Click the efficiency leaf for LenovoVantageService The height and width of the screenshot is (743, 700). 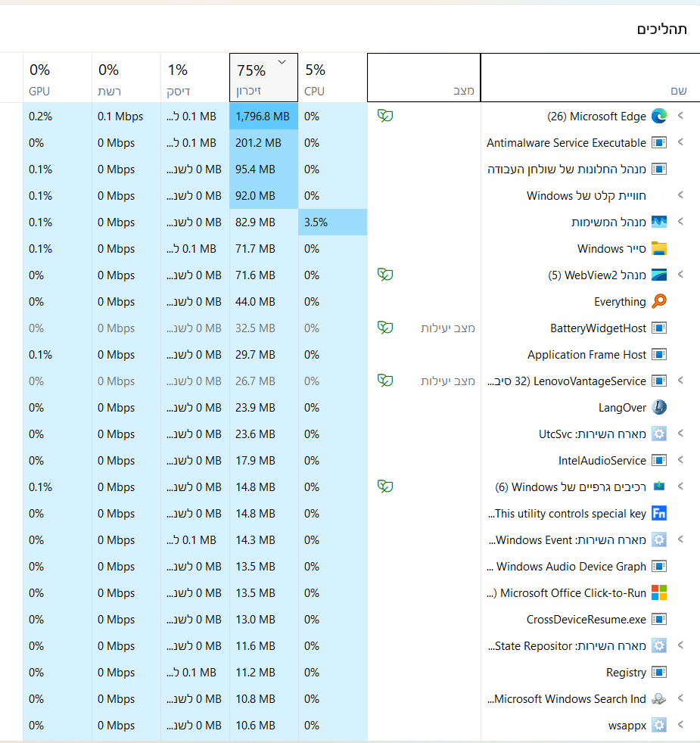coord(386,381)
